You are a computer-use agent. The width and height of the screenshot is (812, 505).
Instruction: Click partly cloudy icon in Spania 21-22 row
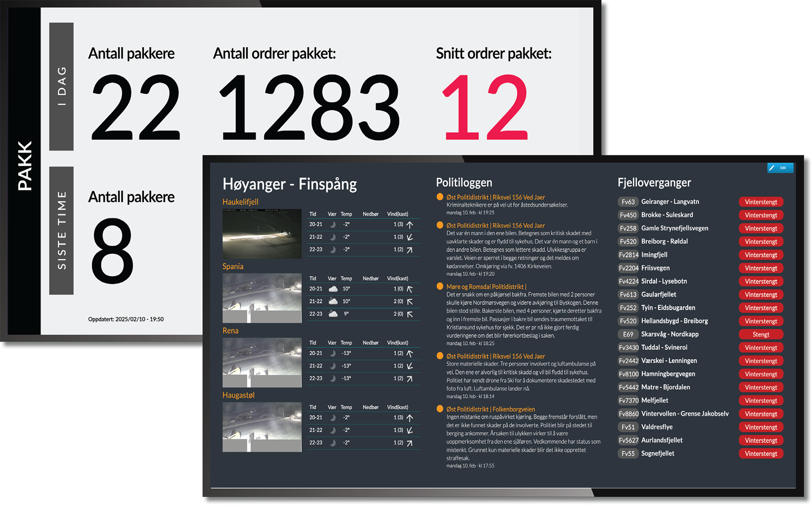click(x=333, y=301)
